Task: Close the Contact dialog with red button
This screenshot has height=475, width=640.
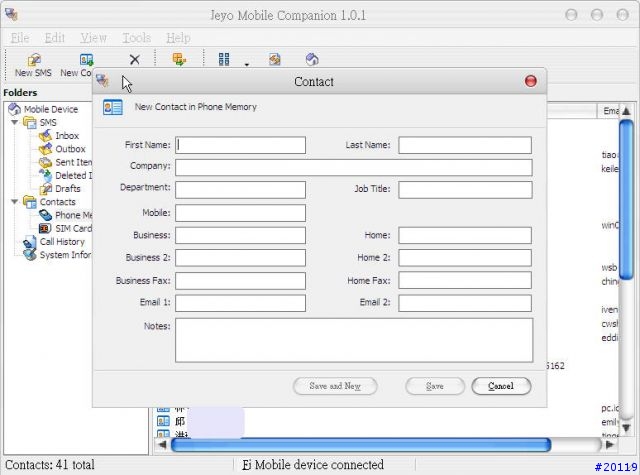Action: 530,81
